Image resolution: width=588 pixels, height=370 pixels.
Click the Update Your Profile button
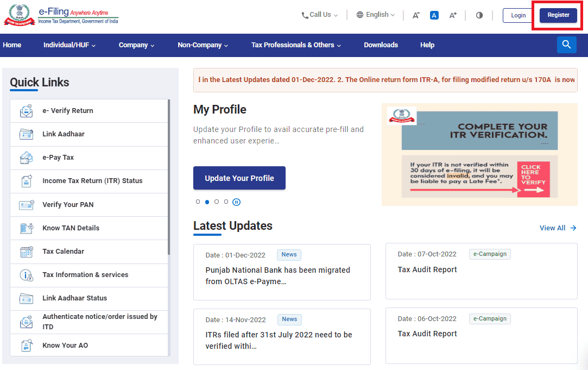[239, 178]
